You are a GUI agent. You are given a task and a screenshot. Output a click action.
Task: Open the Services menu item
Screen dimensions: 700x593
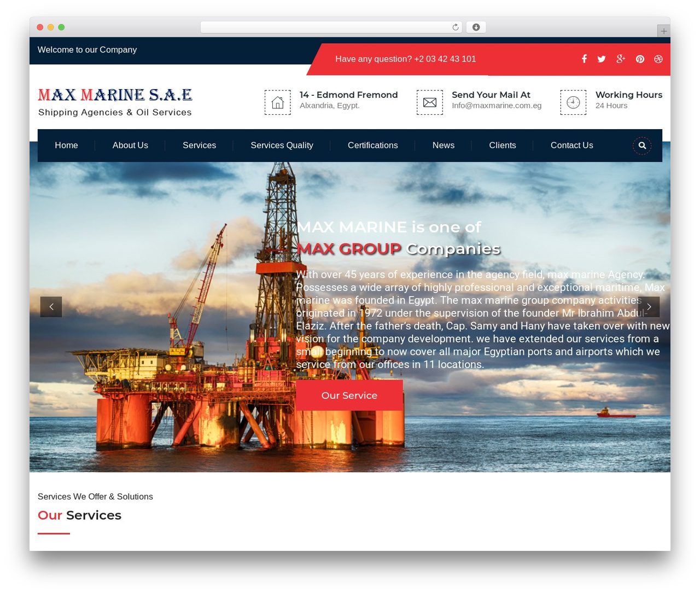tap(199, 146)
